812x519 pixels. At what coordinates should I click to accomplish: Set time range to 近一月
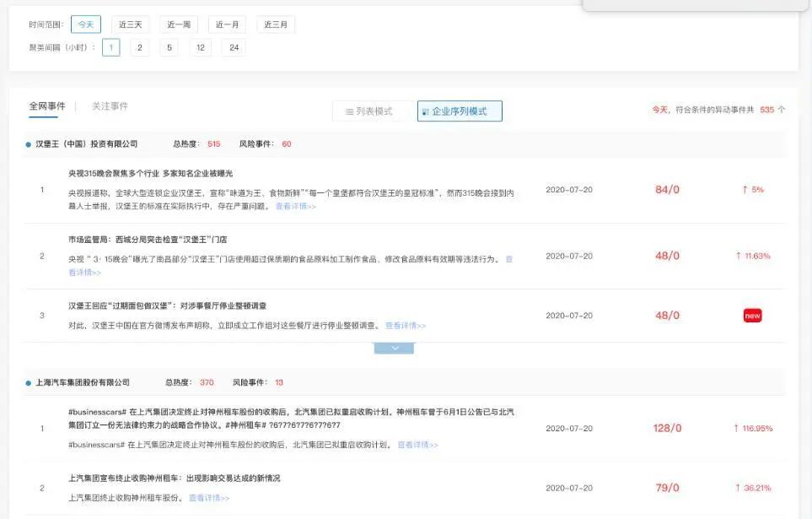click(227, 24)
